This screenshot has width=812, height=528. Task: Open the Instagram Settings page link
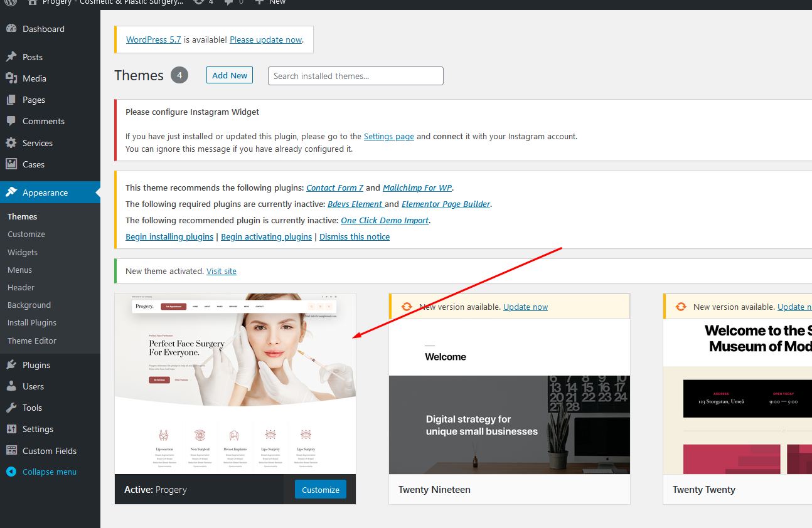click(x=389, y=136)
